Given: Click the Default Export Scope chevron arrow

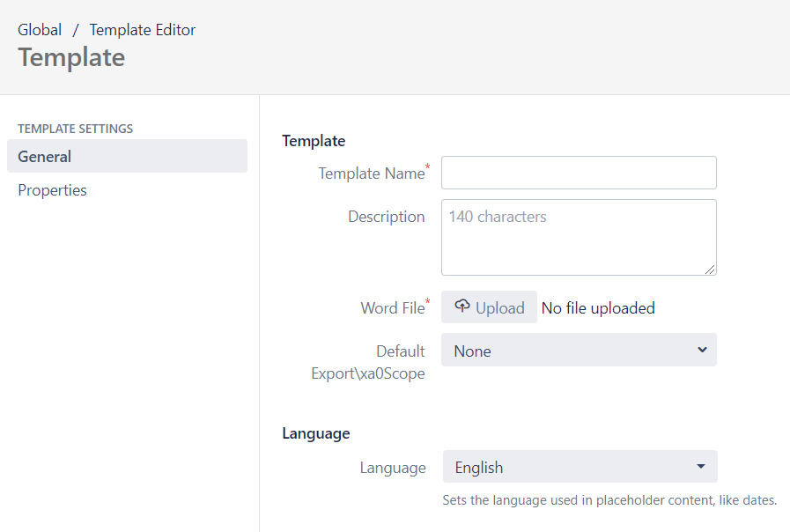Looking at the screenshot, I should [x=702, y=350].
